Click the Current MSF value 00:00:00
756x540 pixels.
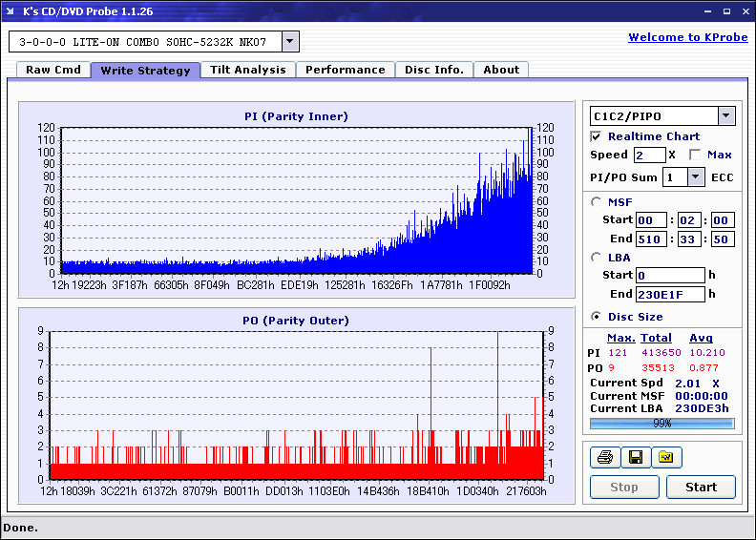pos(701,396)
